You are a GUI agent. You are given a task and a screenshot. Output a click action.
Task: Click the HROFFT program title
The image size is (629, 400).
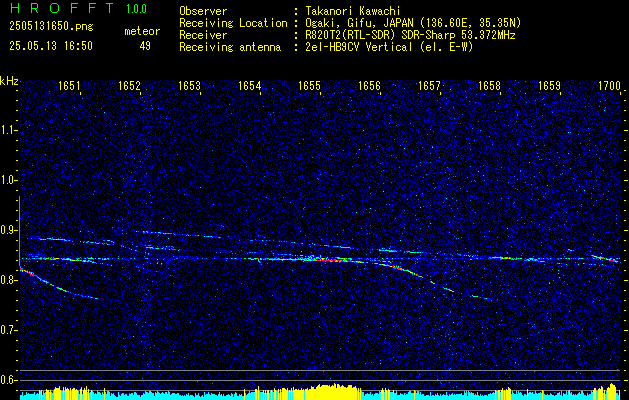pos(62,8)
